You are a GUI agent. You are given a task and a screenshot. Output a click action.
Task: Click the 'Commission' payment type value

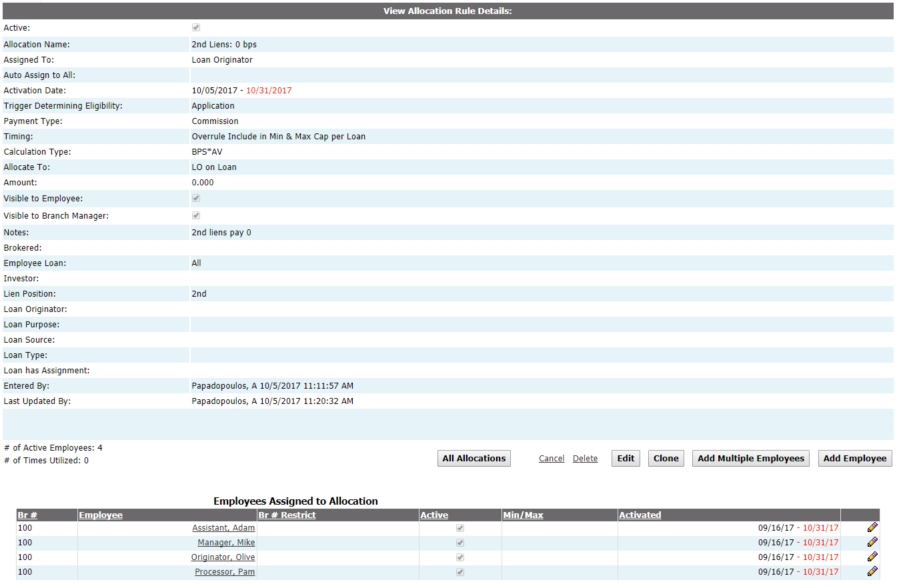[x=215, y=121]
